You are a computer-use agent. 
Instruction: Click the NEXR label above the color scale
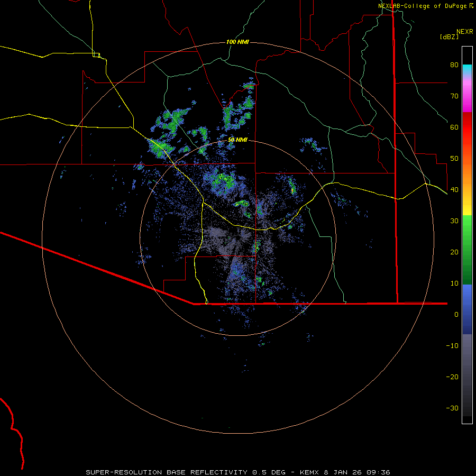pos(465,32)
